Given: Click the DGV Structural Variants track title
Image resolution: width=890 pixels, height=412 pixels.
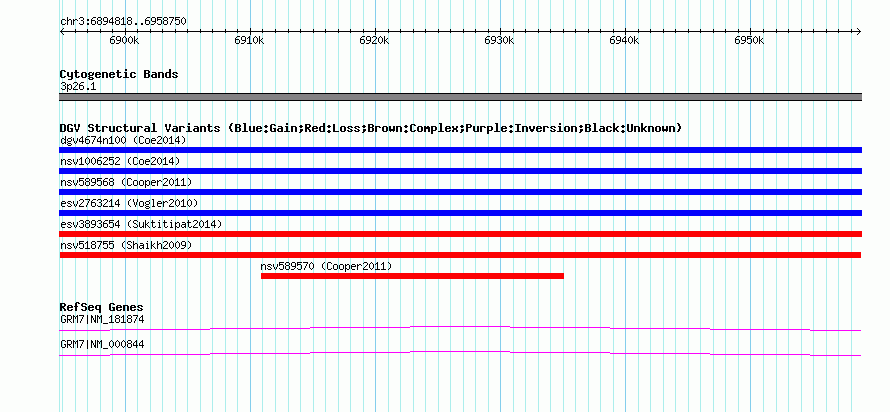Looking at the screenshot, I should pos(371,128).
